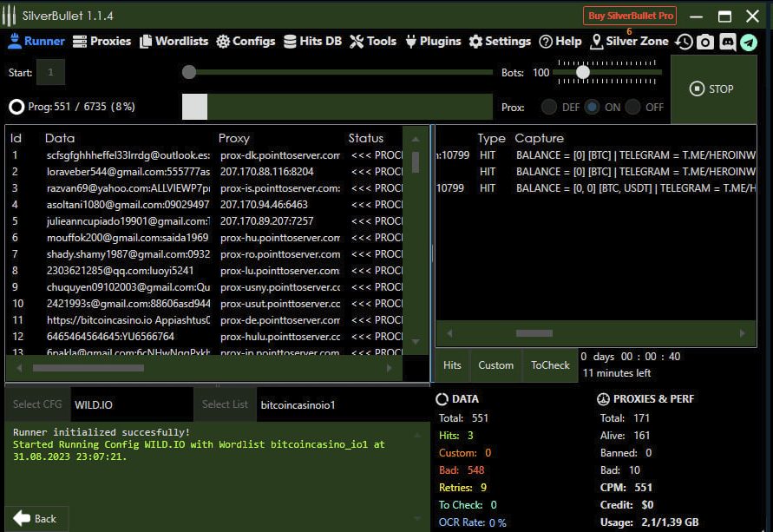The image size is (773, 532).
Task: Select the DEF proxy radio option
Action: 549,108
